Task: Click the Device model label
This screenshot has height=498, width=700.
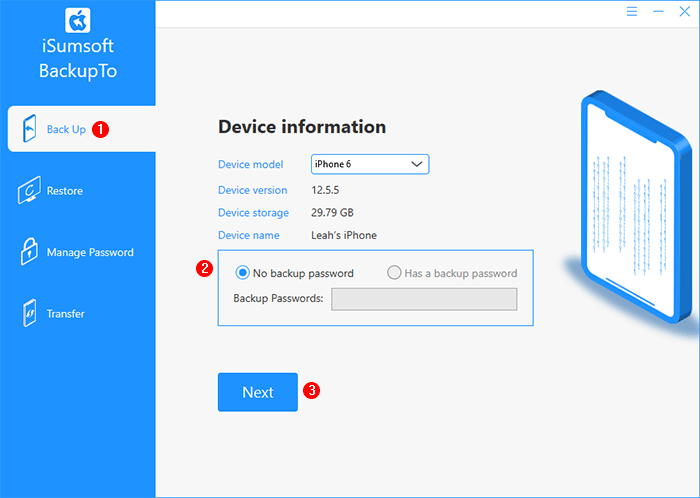Action: point(250,164)
